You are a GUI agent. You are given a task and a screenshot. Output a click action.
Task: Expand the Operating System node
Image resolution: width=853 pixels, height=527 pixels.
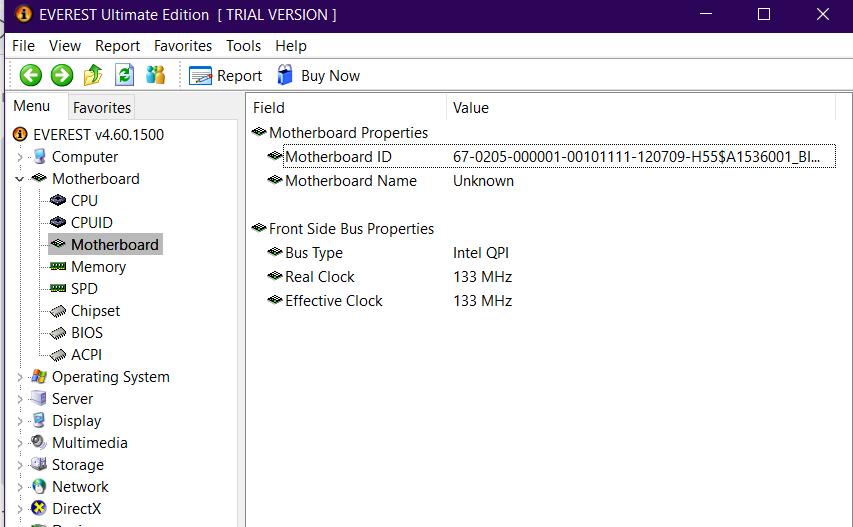click(x=20, y=377)
